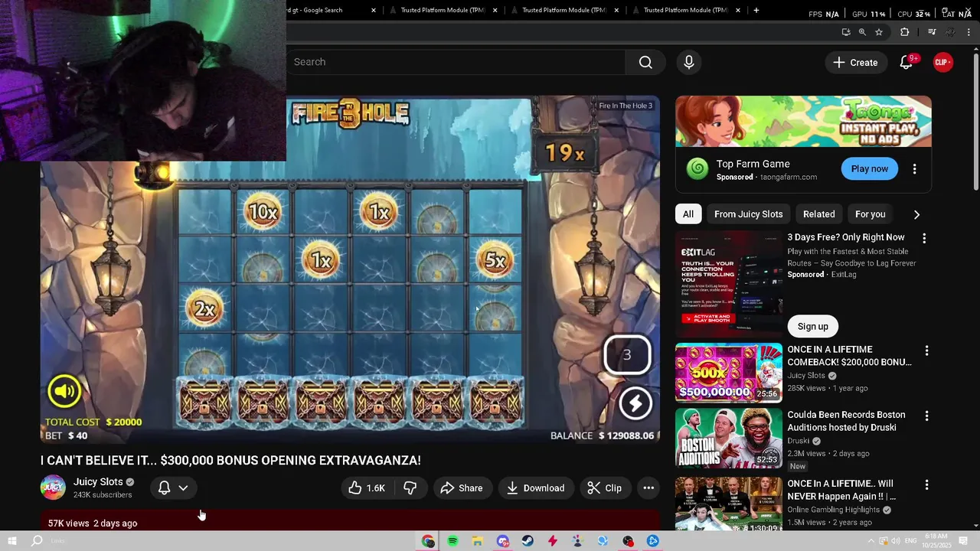Open ExitLag ad options menu
The width and height of the screenshot is (980, 551).
[924, 239]
